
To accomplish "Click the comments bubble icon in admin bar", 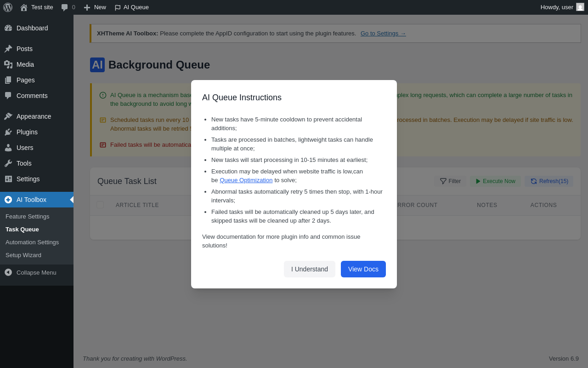I will pyautogui.click(x=65, y=7).
